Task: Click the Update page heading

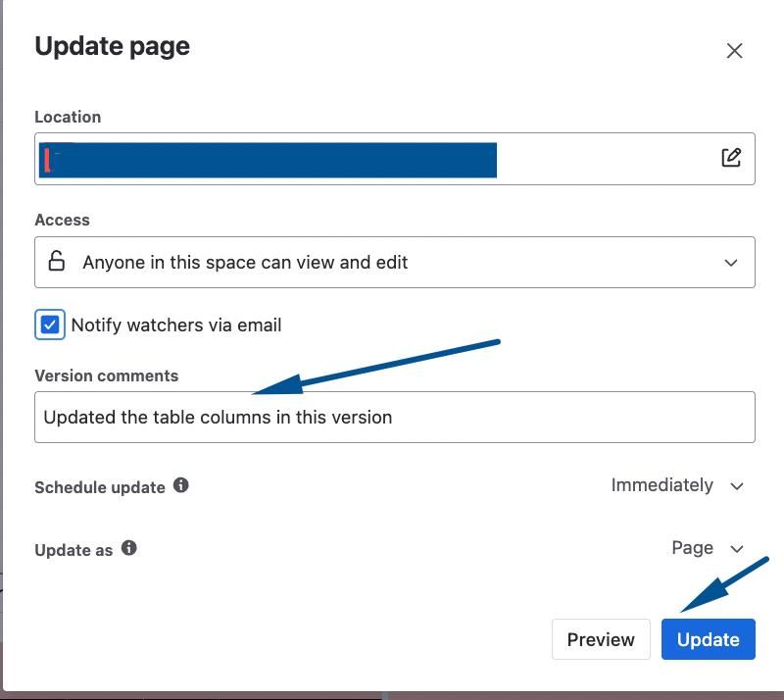Action: [x=113, y=46]
